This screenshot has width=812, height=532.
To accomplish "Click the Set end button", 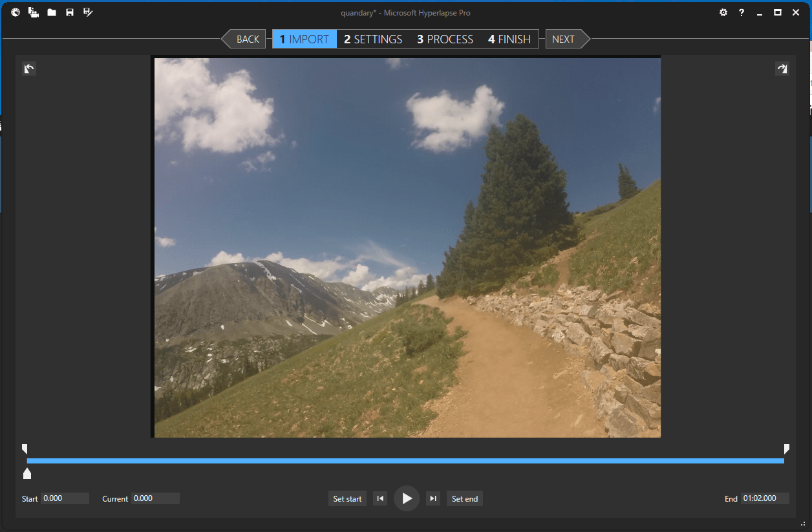I will click(x=465, y=498).
